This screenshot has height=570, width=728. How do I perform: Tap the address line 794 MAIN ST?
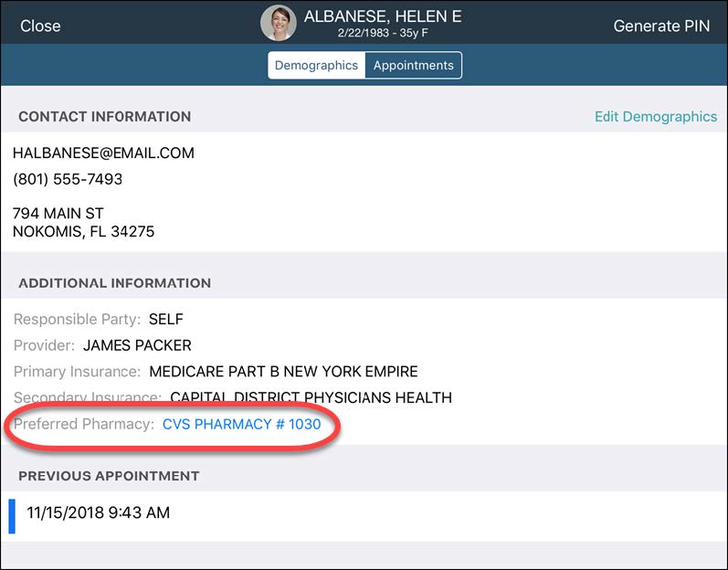click(x=58, y=214)
